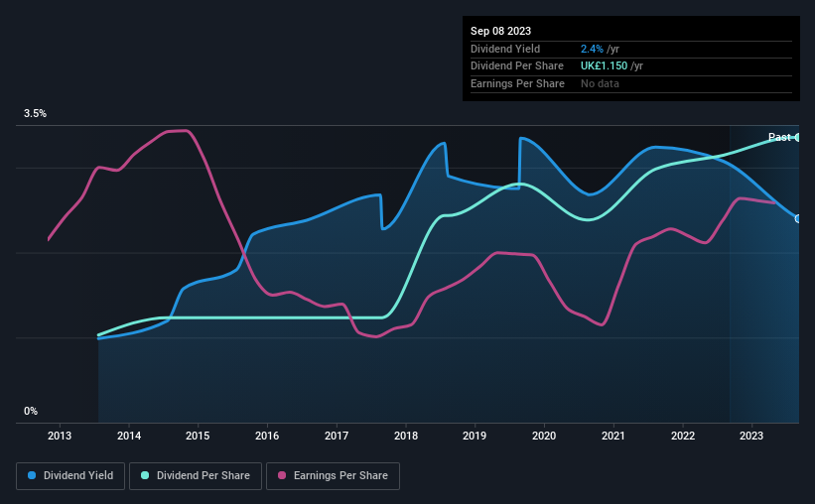815x504 pixels.
Task: Click the teal endpoint marker next to Past
Action: 797,137
